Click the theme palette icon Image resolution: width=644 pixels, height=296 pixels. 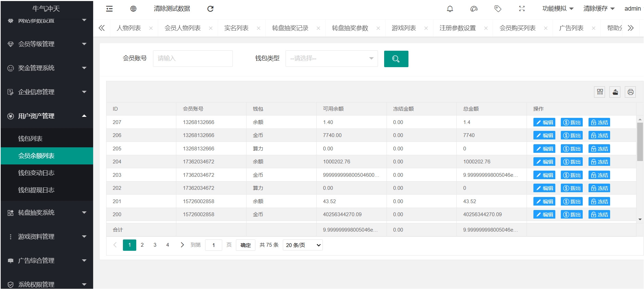[x=474, y=9]
